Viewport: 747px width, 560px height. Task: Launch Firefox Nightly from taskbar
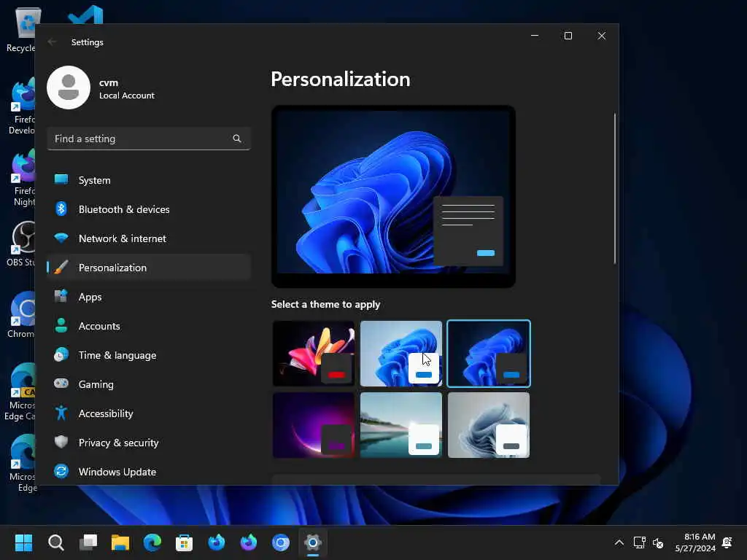click(249, 542)
